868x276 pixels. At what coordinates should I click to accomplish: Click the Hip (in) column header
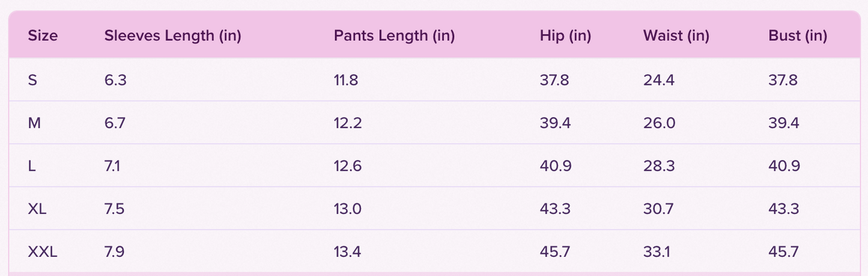pyautogui.click(x=565, y=35)
